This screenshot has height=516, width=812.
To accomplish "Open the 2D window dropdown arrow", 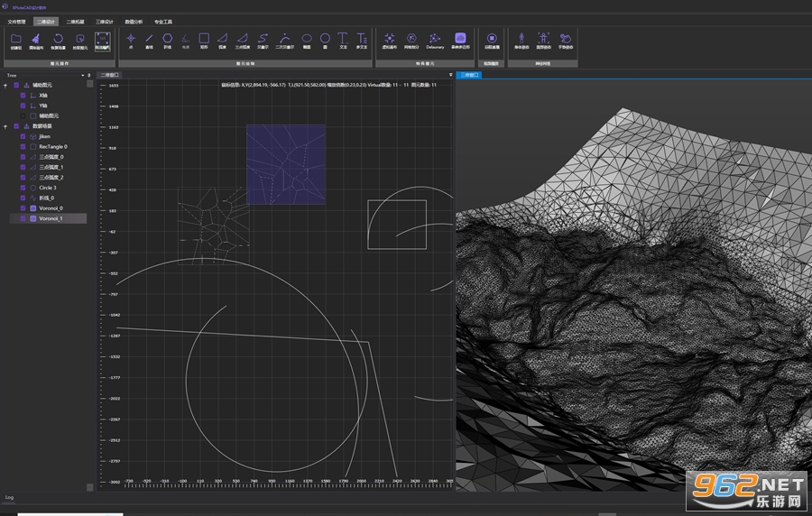I will pos(450,75).
